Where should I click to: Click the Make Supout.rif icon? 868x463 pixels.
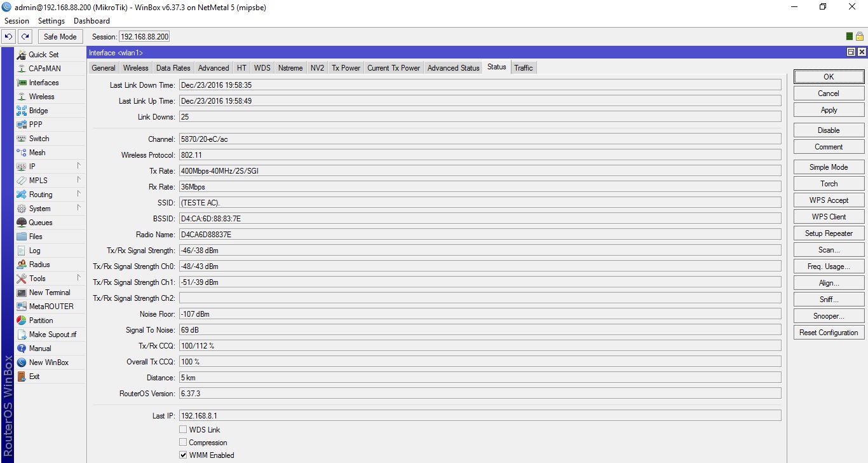[22, 335]
